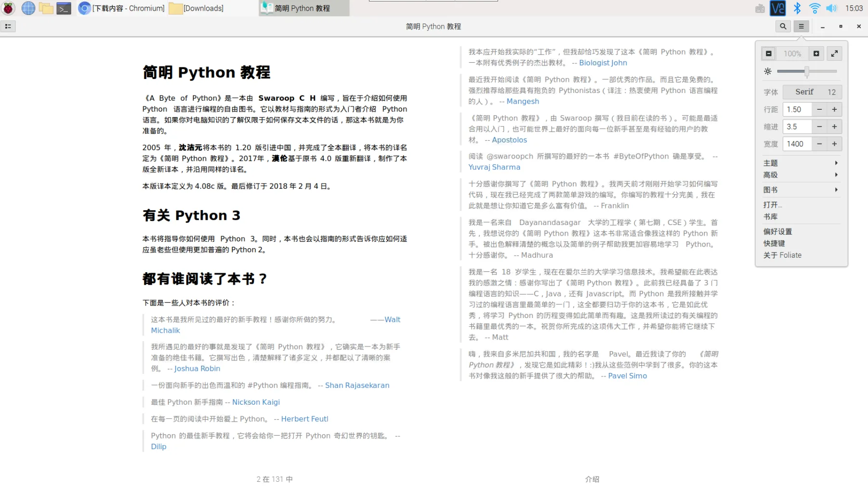The height and width of the screenshot is (490, 868).
Task: Click the zoom in button beside 100%
Action: 816,53
